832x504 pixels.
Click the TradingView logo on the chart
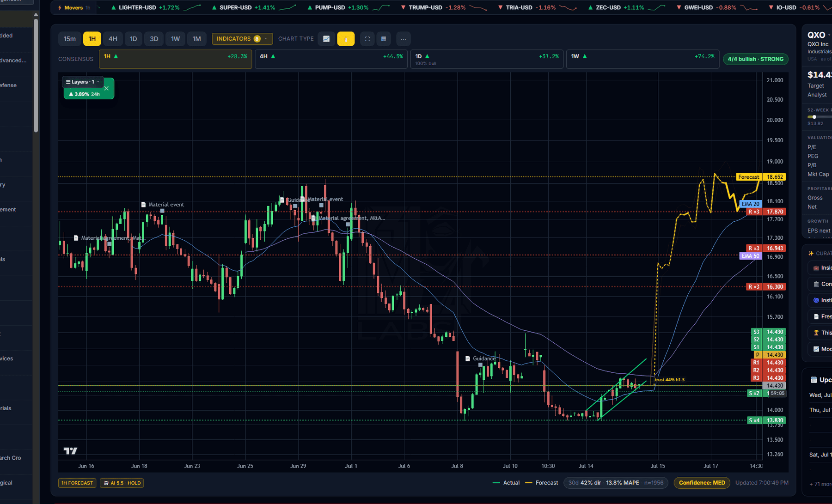point(70,450)
